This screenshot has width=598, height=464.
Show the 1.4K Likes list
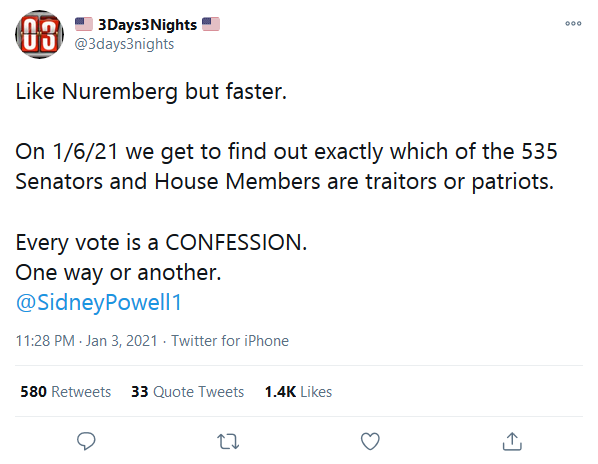click(x=298, y=392)
